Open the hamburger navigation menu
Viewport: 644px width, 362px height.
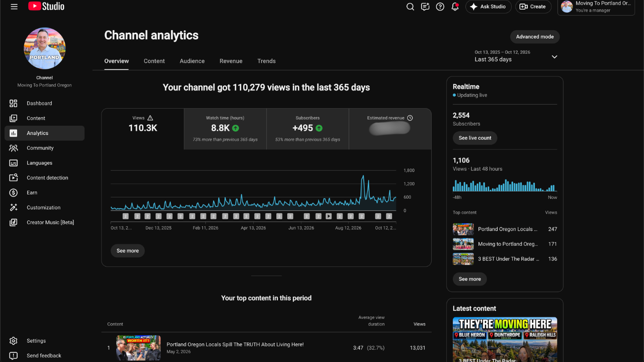pos(14,7)
